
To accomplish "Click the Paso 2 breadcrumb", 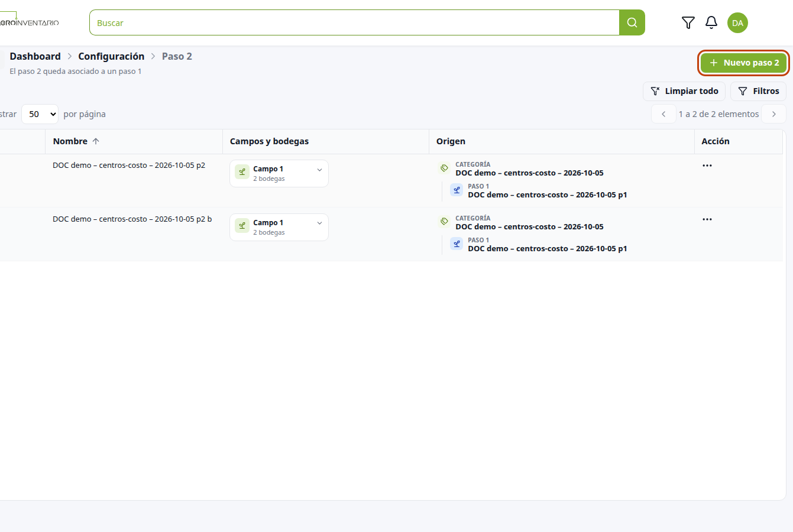I will (177, 56).
